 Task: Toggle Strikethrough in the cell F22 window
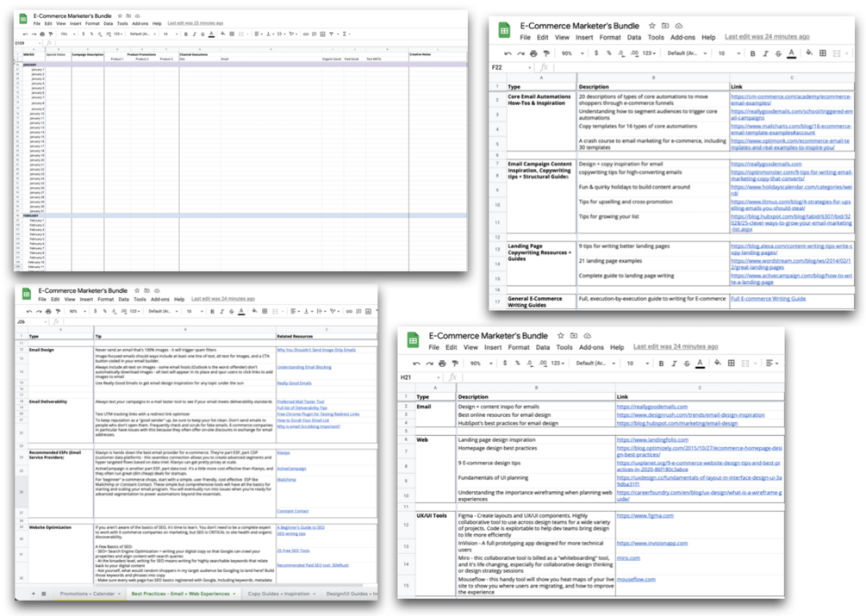coord(778,53)
